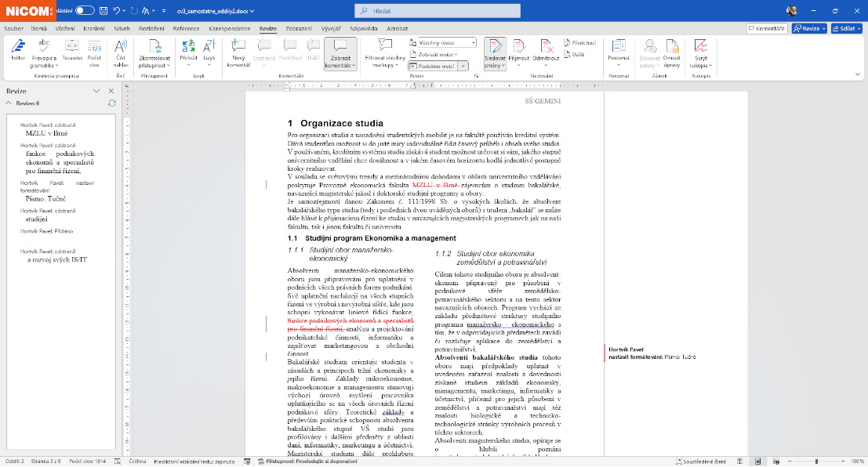Start Číst nahlas read aloud

point(121,53)
